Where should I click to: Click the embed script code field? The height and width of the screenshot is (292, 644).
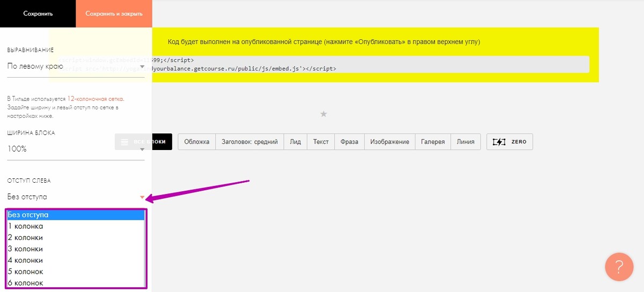(x=324, y=64)
